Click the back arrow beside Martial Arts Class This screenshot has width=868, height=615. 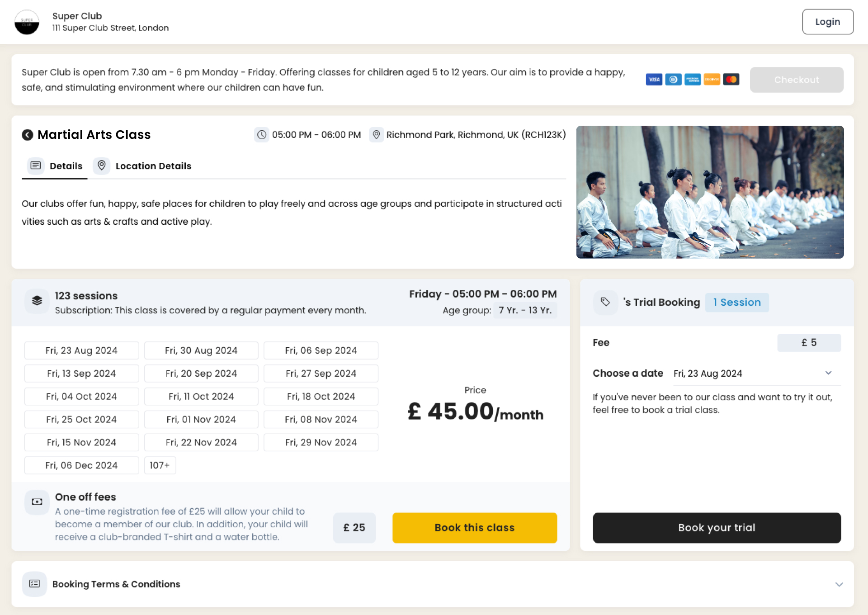(x=28, y=135)
